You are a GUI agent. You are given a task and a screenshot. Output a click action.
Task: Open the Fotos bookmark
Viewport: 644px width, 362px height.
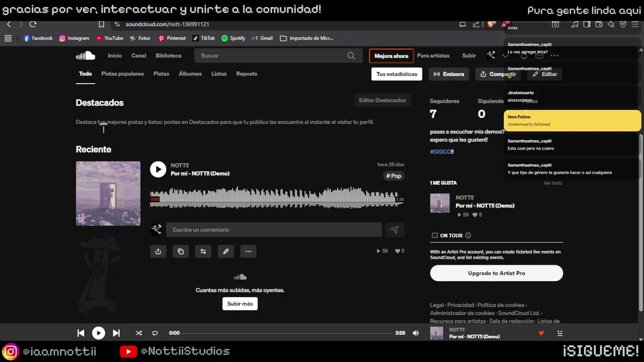click(140, 38)
